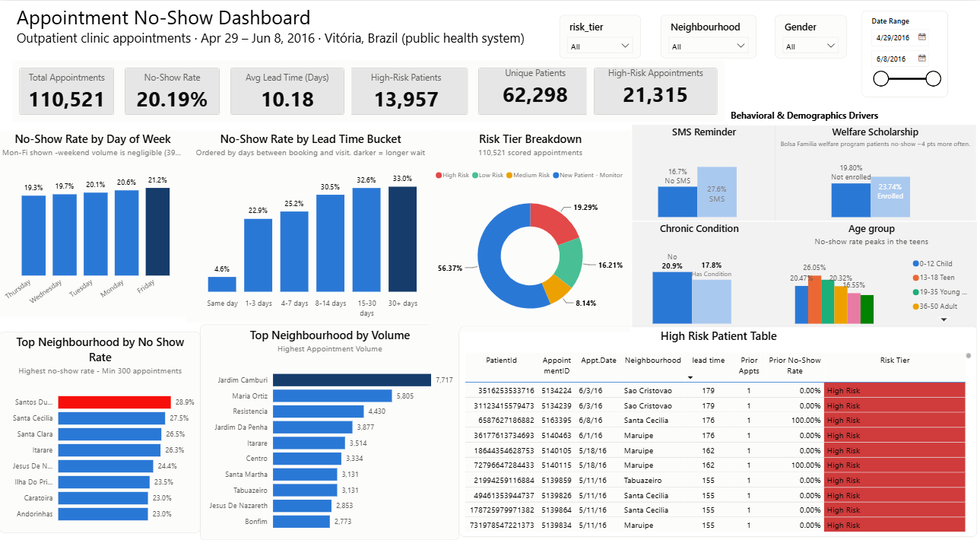Image resolution: width=980 pixels, height=540 pixels.
Task: Select 36-50 Adult legend entry
Action: click(x=934, y=307)
